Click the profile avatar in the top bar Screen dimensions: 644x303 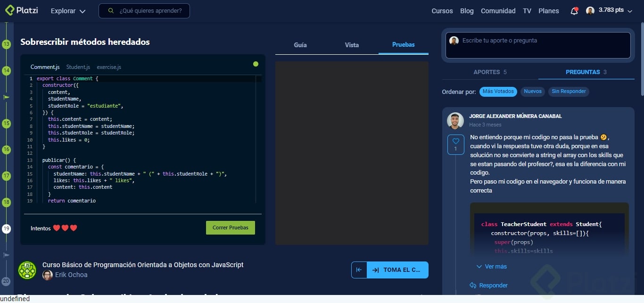tap(590, 10)
